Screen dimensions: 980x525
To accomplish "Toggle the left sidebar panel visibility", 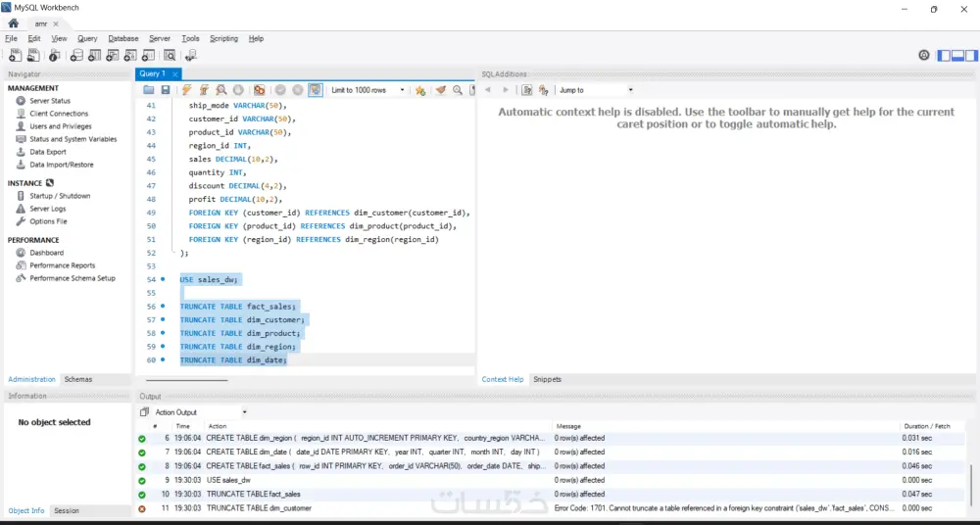I will pos(944,56).
